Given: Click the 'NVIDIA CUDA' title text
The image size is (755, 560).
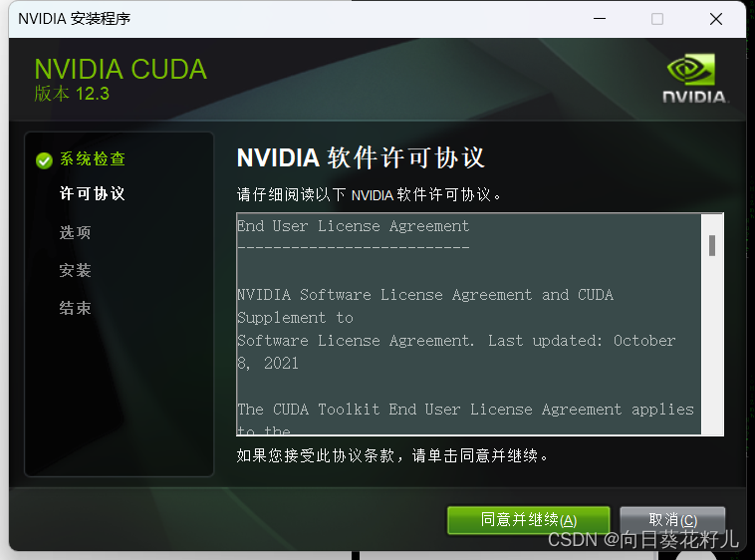Looking at the screenshot, I should [x=121, y=69].
